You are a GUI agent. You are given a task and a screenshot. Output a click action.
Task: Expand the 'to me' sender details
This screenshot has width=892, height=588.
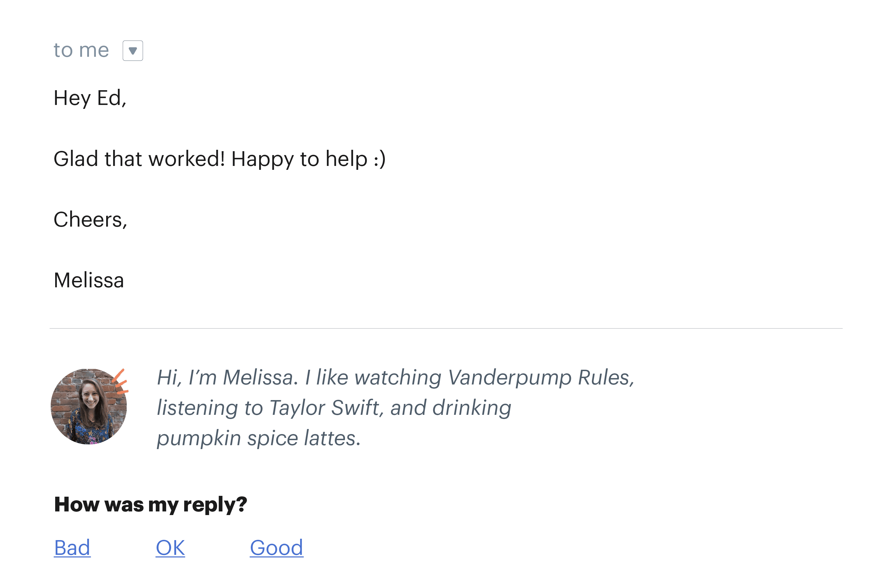(x=81, y=50)
